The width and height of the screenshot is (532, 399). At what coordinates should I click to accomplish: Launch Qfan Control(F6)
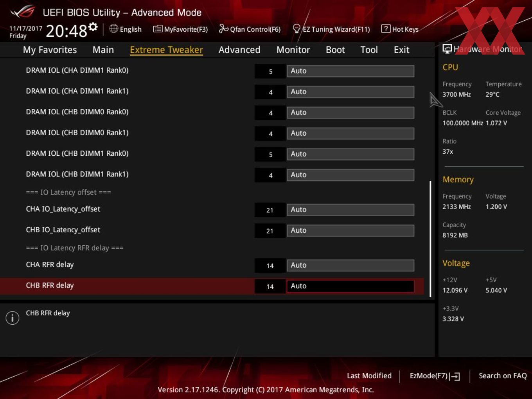coord(255,29)
